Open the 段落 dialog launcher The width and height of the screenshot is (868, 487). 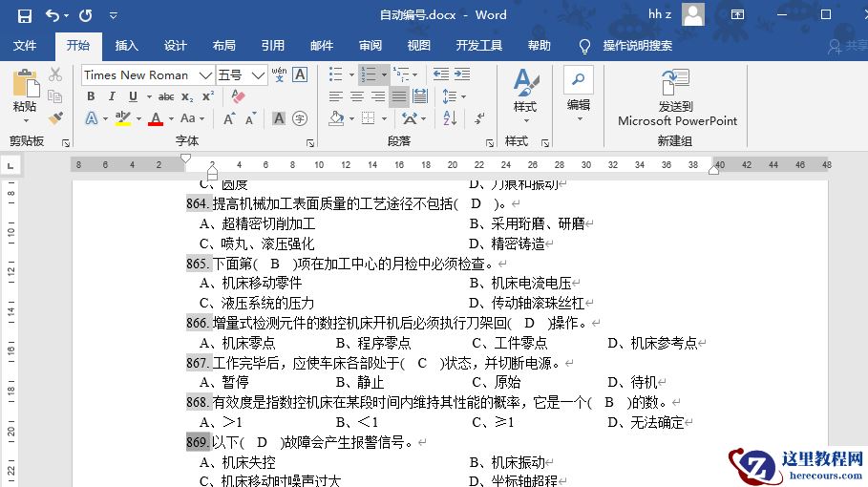[489, 143]
